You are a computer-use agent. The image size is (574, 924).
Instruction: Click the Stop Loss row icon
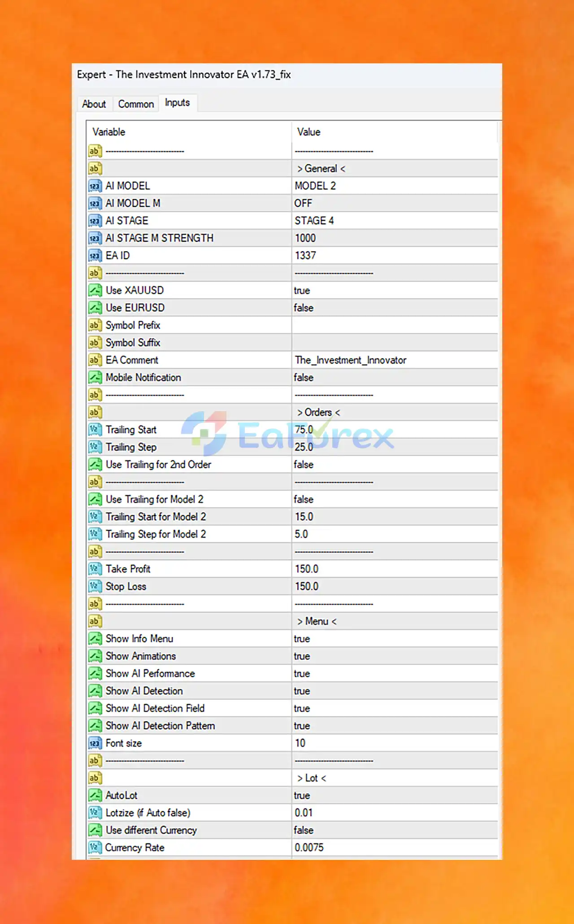tap(95, 587)
